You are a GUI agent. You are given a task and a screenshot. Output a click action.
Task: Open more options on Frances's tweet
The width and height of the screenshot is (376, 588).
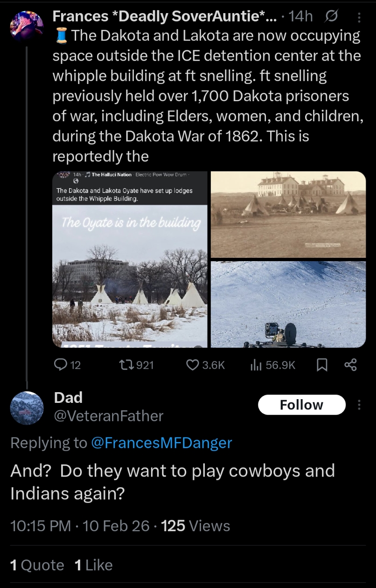click(359, 17)
